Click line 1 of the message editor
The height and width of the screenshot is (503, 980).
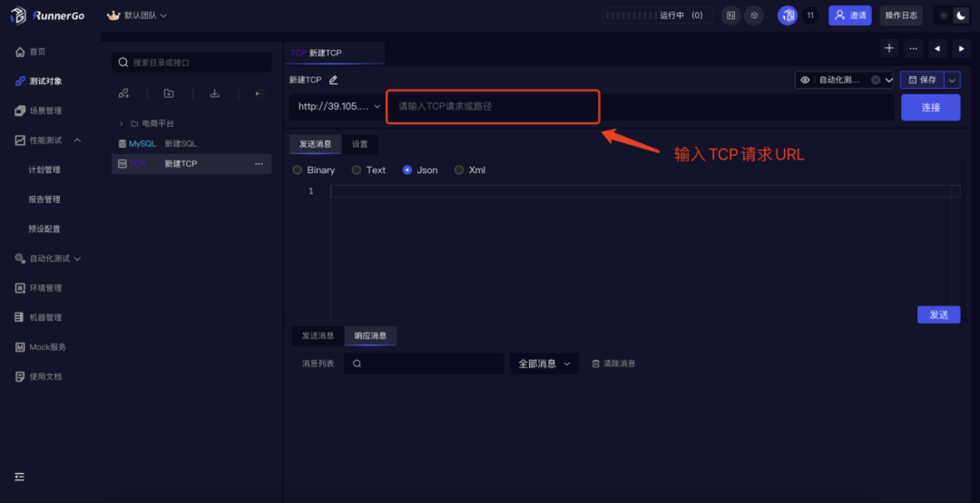pos(645,191)
